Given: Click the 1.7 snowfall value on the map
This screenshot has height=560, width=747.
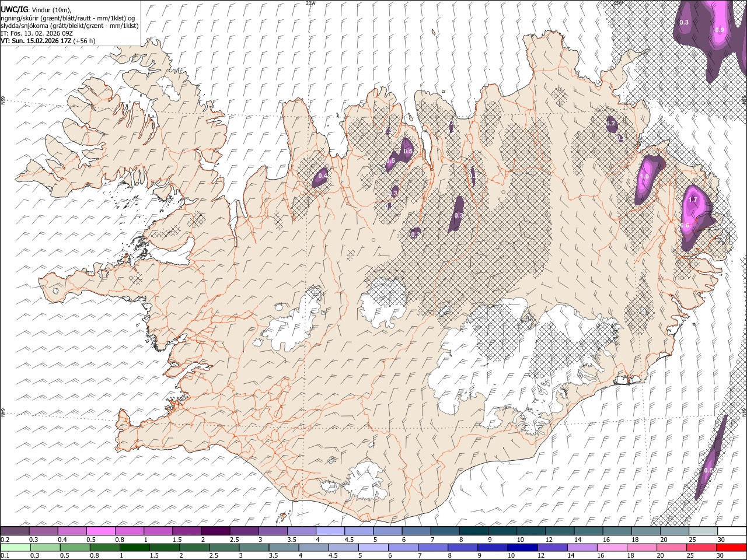Looking at the screenshot, I should click(693, 199).
